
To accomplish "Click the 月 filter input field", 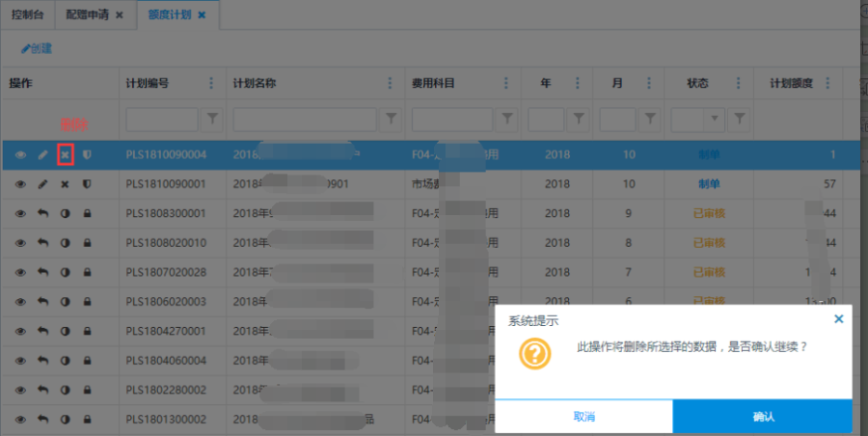I will tap(617, 119).
